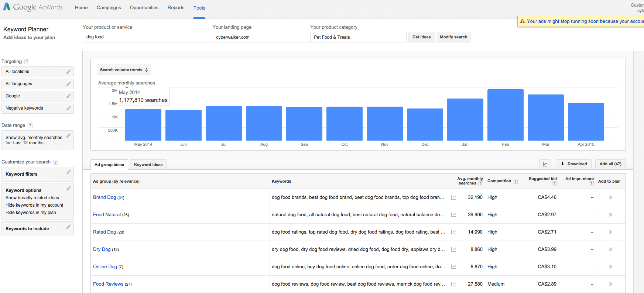Open the Reports menu
This screenshot has height=293, width=644.
pyautogui.click(x=176, y=7)
